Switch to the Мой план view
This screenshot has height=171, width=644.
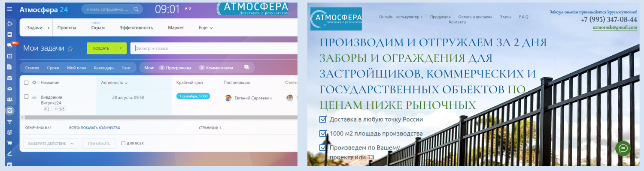(76, 68)
